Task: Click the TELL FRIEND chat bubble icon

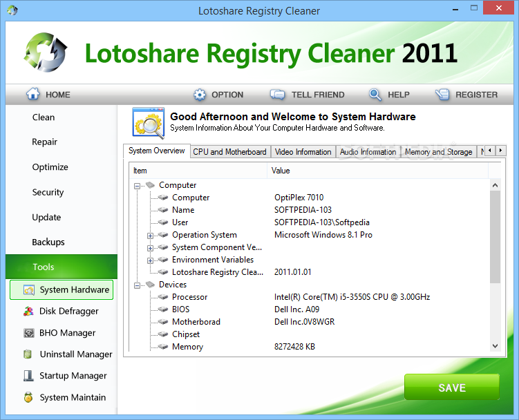Action: [277, 95]
